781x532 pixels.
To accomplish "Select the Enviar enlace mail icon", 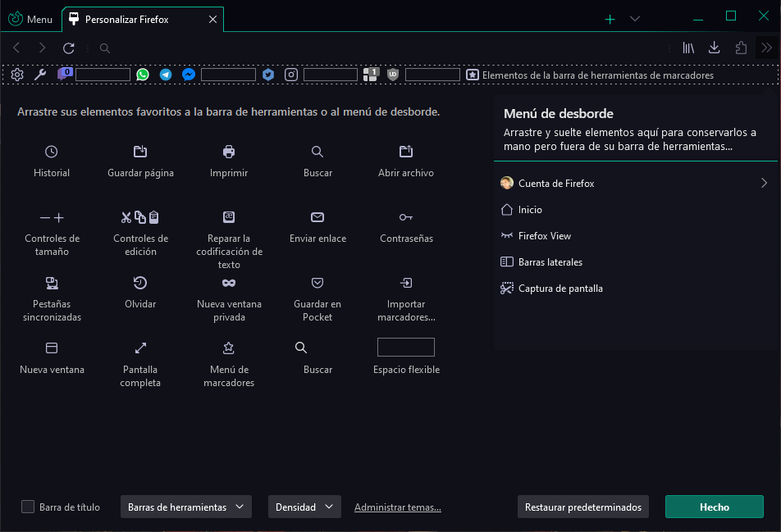I will click(317, 217).
